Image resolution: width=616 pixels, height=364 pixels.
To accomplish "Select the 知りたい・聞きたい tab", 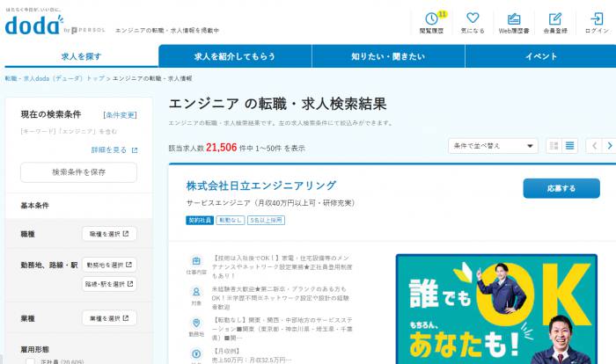I will pyautogui.click(x=388, y=56).
